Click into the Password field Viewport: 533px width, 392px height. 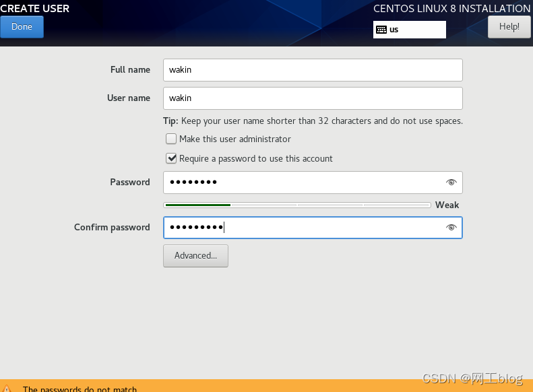(313, 183)
